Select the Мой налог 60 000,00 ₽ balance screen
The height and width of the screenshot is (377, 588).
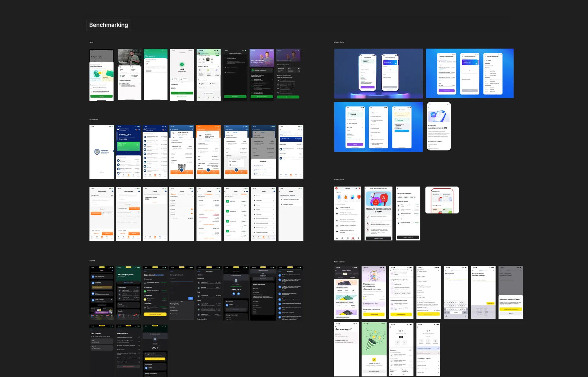[x=128, y=152]
